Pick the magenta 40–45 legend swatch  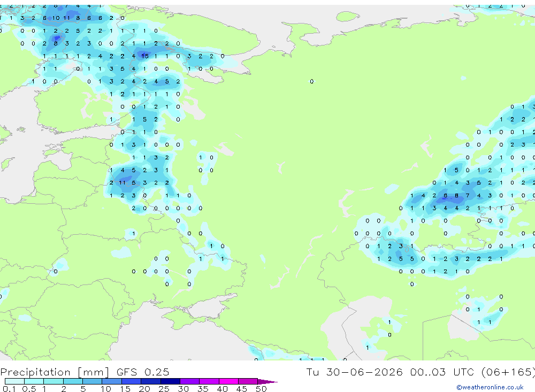click(228, 381)
